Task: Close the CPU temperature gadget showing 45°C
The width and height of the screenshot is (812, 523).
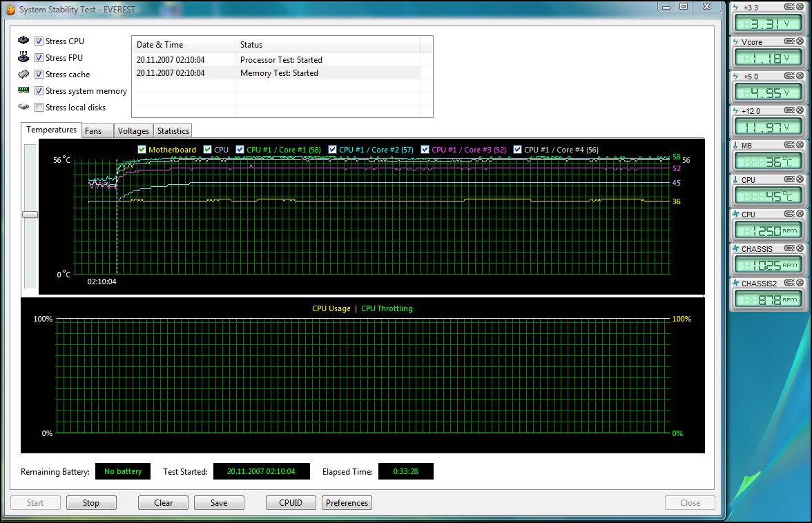Action: [x=800, y=179]
